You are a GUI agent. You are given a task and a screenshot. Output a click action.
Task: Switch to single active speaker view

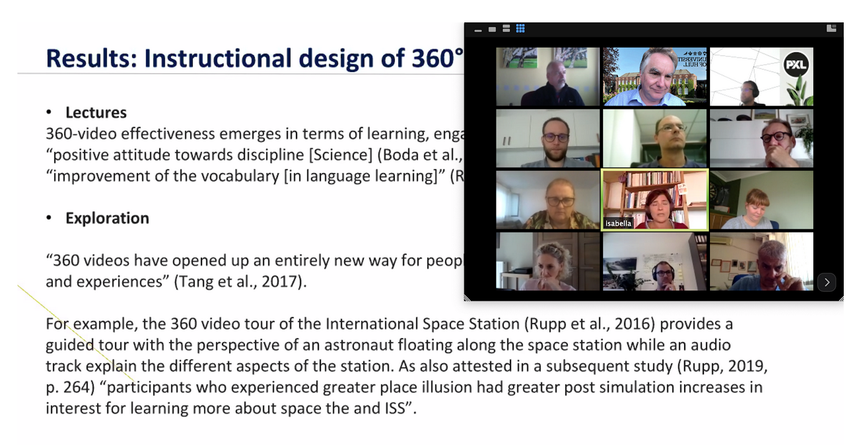[x=492, y=29]
